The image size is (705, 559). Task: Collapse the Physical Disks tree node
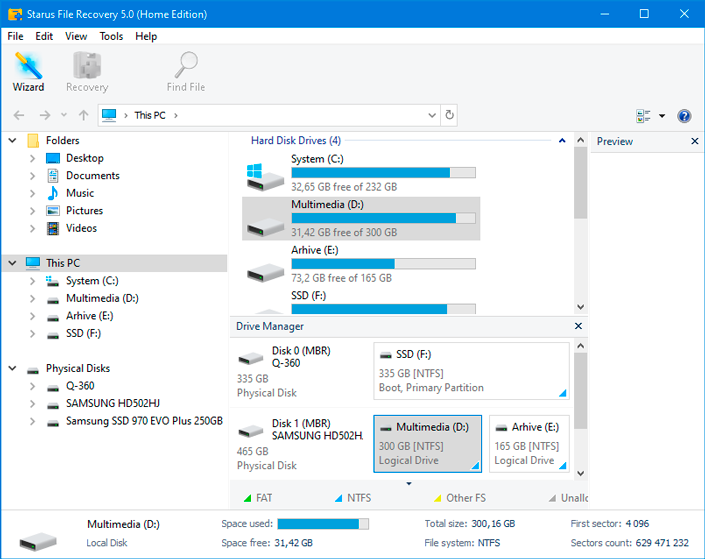(13, 368)
